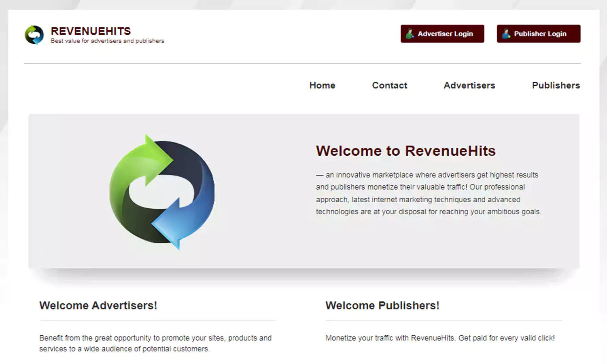Select Advertisers in the navigation menu

[x=469, y=85]
